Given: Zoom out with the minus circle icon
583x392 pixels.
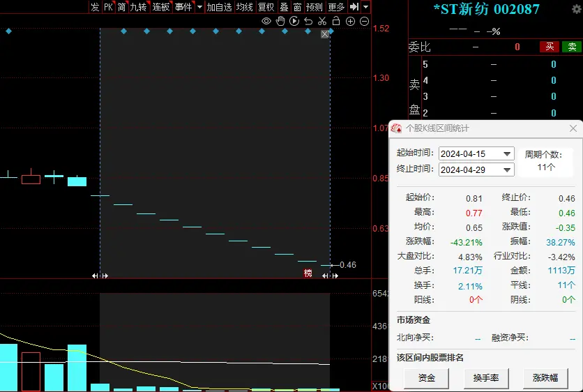Looking at the screenshot, I should [x=364, y=22].
